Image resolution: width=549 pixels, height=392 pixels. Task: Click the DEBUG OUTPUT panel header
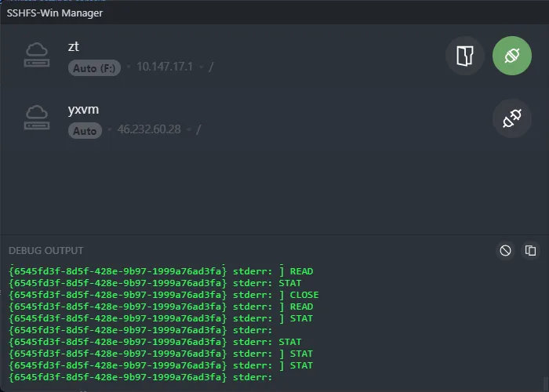pyautogui.click(x=45, y=250)
